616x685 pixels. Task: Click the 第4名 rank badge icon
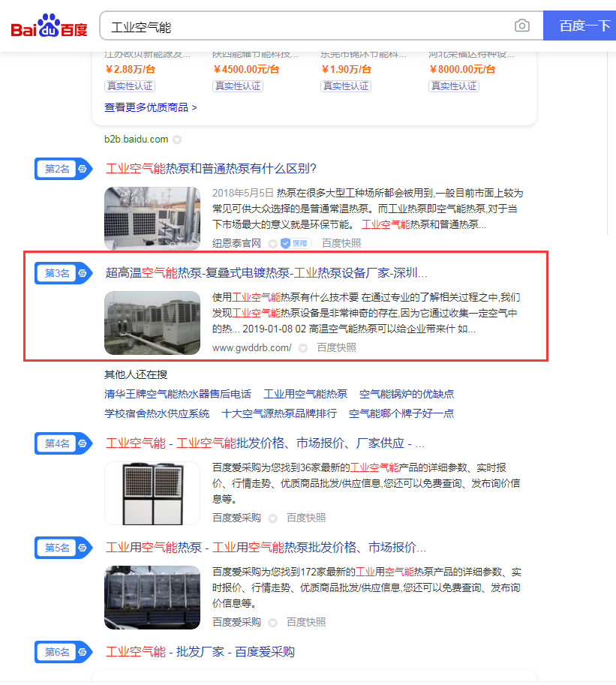pyautogui.click(x=63, y=443)
